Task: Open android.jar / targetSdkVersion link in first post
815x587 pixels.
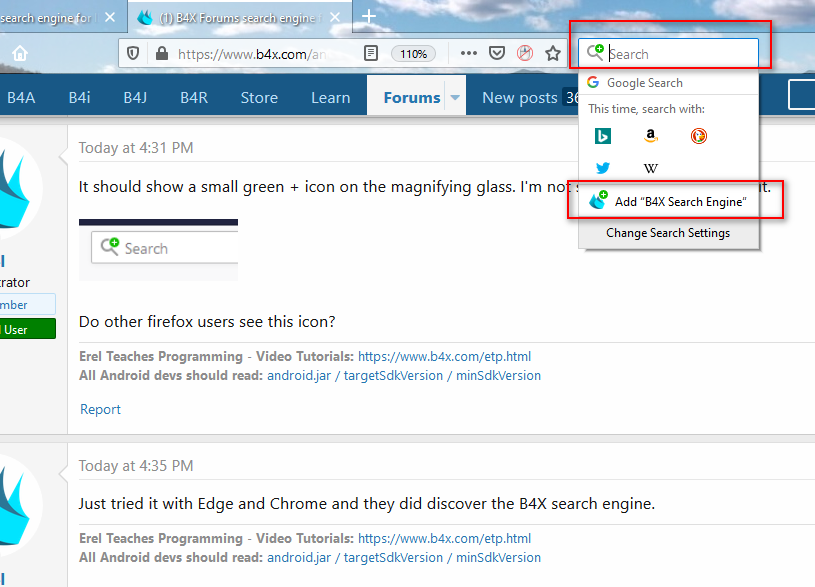Action: coord(404,375)
